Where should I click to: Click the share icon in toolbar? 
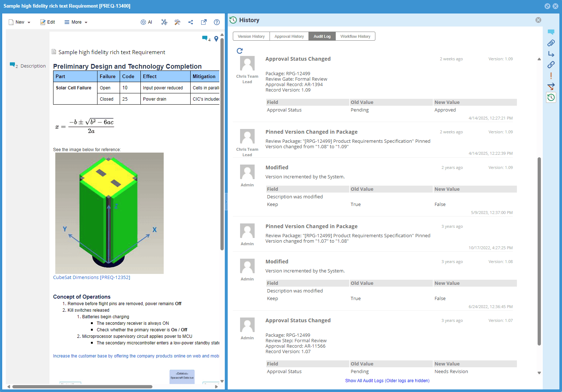(x=191, y=22)
